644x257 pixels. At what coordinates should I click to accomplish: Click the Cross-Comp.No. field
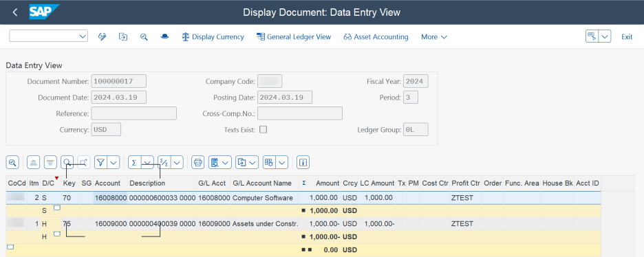[300, 113]
